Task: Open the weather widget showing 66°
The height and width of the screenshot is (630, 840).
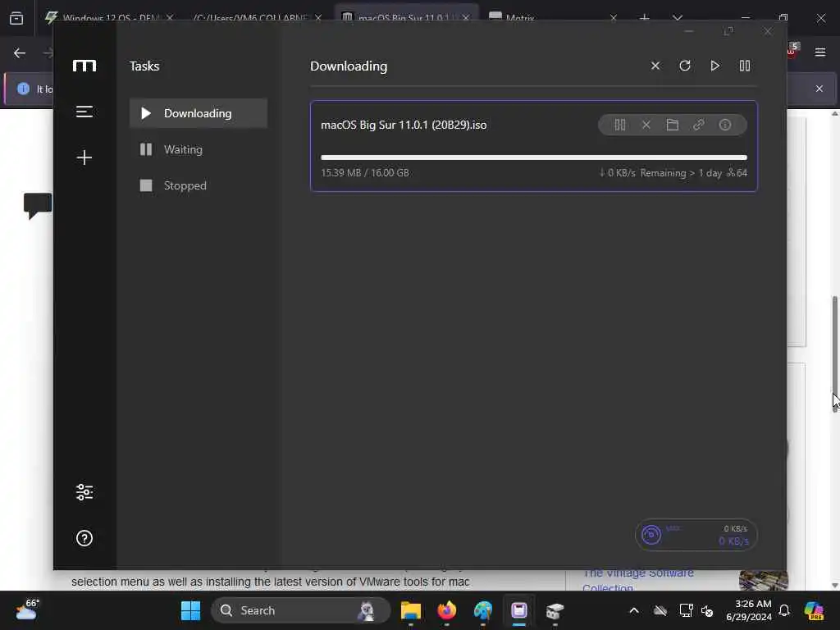Action: (x=27, y=610)
